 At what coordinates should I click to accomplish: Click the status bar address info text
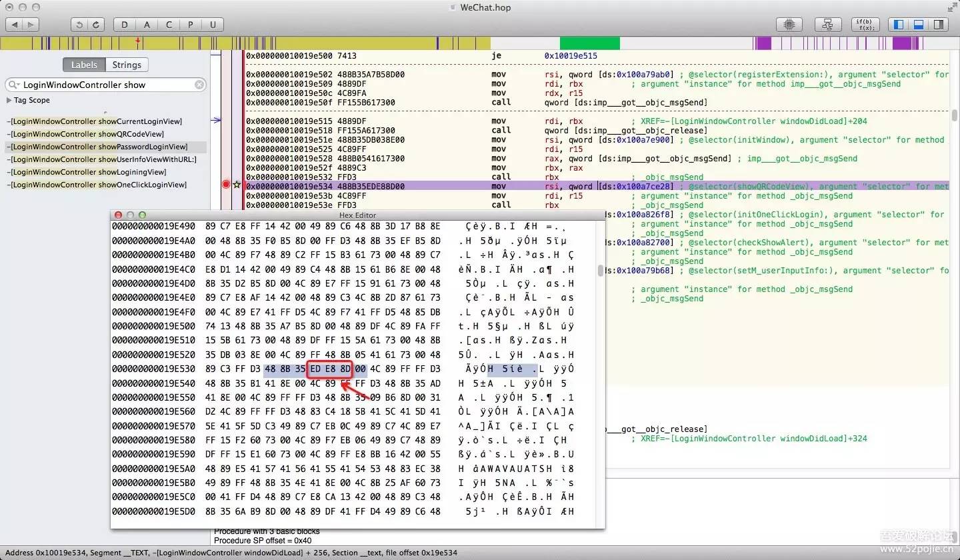(231, 553)
